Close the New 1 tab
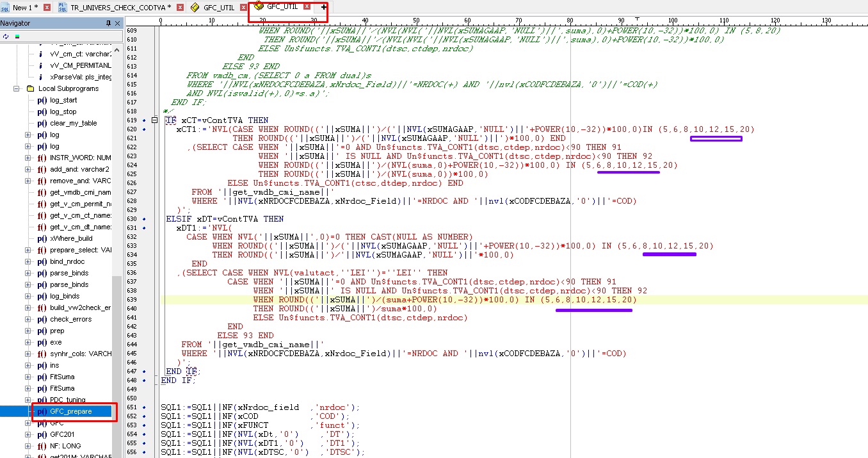 (47, 8)
